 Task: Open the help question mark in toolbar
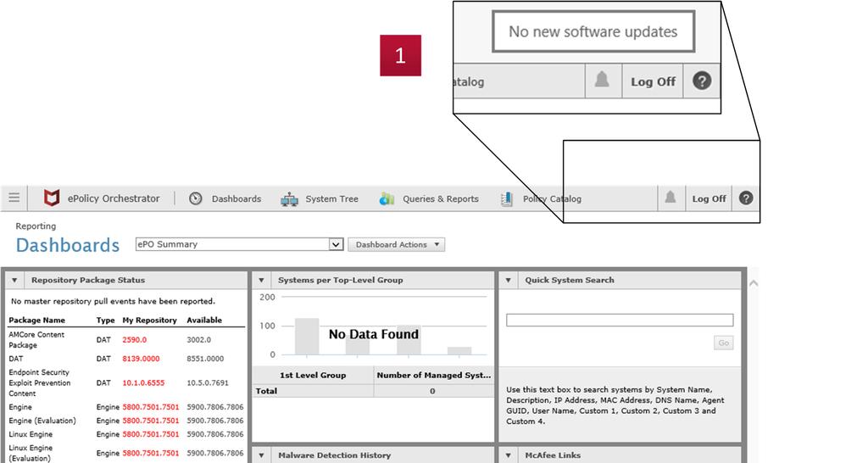click(x=746, y=198)
